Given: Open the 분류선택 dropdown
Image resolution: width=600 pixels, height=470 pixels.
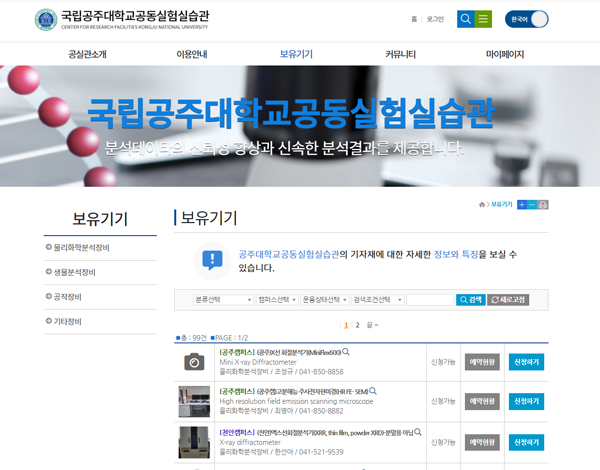Looking at the screenshot, I should click(223, 300).
